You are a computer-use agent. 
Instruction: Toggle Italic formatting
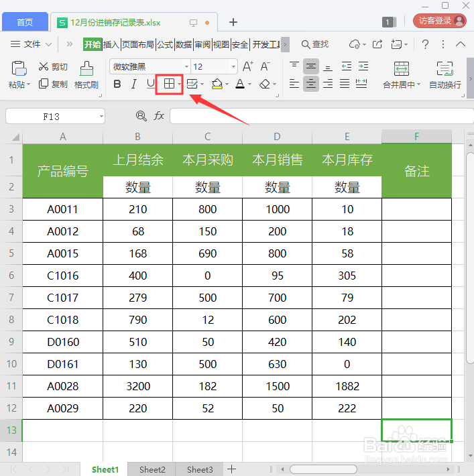click(x=134, y=84)
